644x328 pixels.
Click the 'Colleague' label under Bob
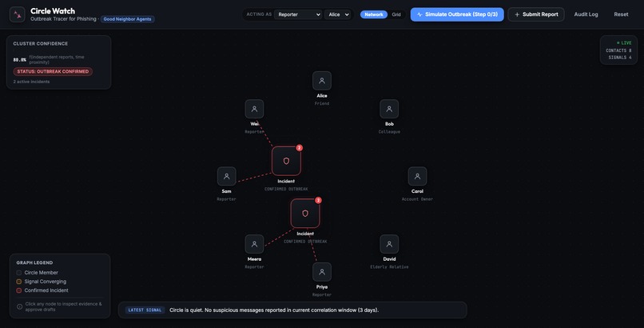[x=389, y=132]
